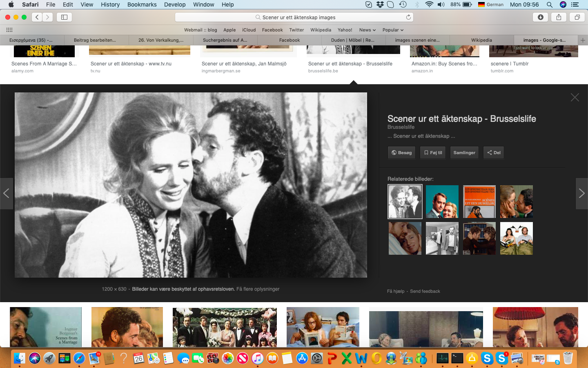The width and height of the screenshot is (588, 368).
Task: Open the Brusselslife title link
Action: coord(462,119)
